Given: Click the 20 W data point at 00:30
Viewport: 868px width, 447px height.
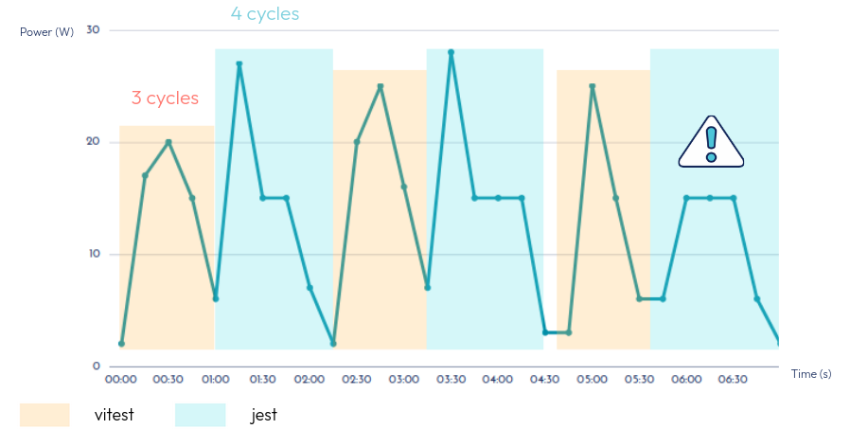Looking at the screenshot, I should click(x=168, y=142).
